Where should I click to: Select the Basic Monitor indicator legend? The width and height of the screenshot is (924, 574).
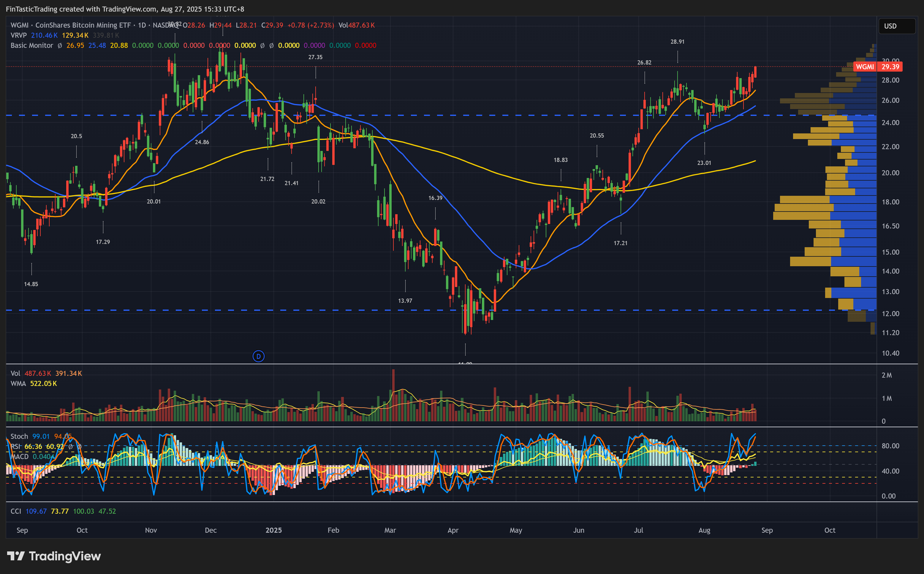click(32, 45)
